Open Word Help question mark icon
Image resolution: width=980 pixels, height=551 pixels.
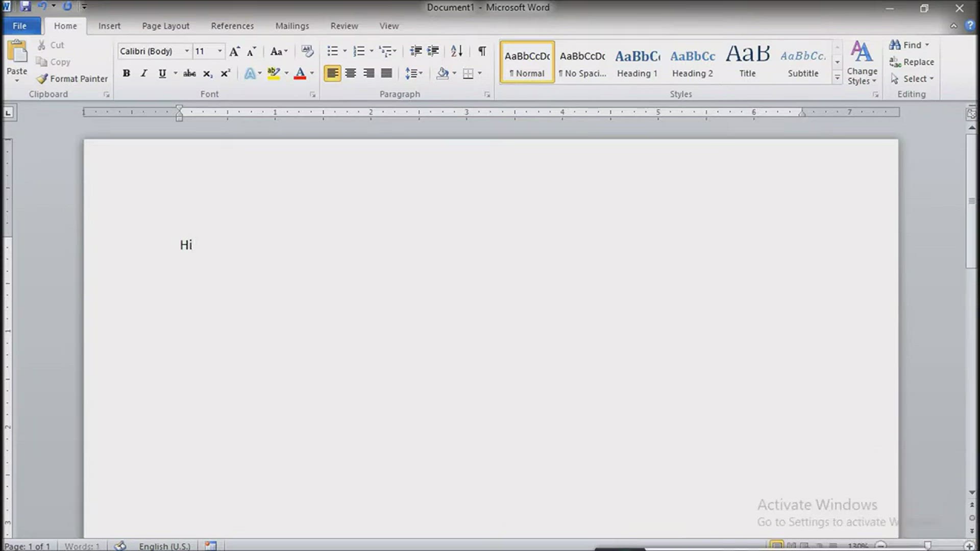coord(970,26)
